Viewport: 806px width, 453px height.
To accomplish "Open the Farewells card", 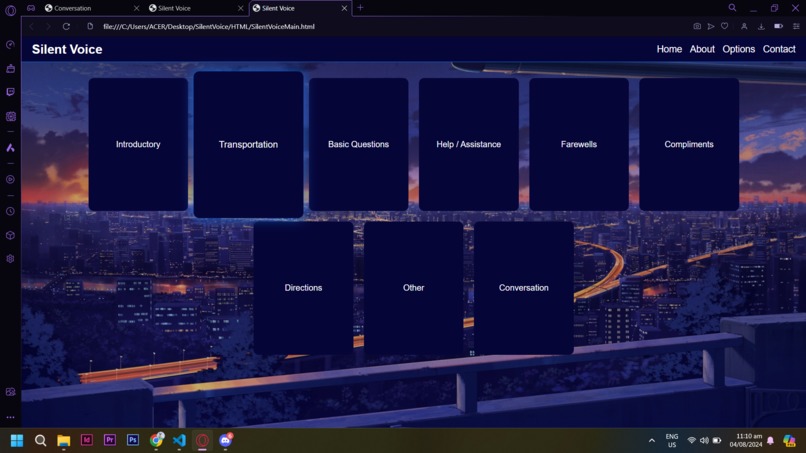I will point(579,144).
